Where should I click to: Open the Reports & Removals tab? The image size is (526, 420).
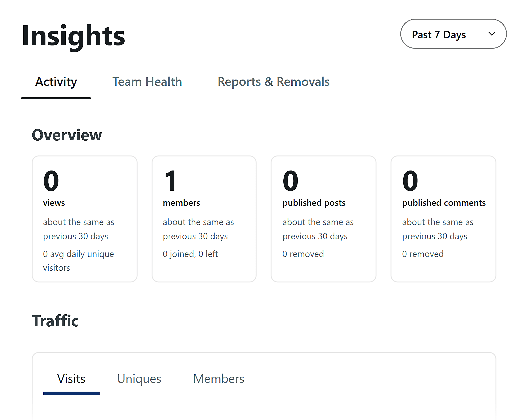click(x=274, y=82)
